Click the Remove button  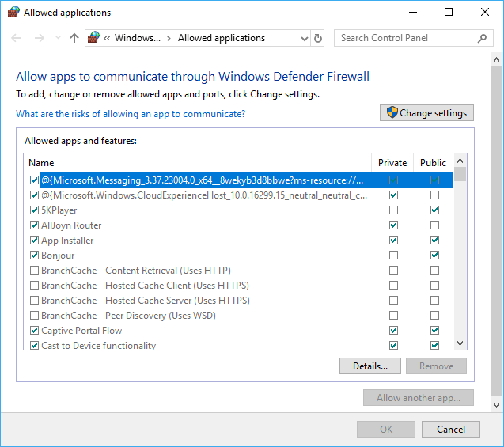436,366
